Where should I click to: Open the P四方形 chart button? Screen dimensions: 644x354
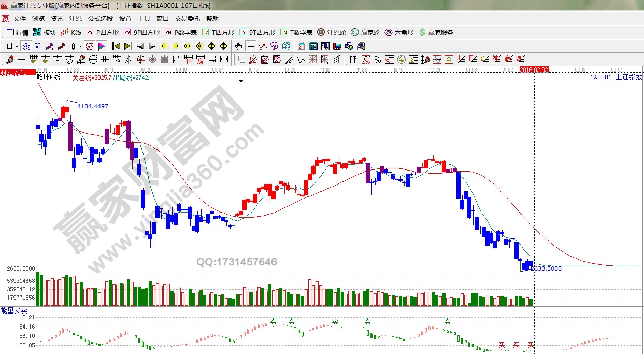103,32
